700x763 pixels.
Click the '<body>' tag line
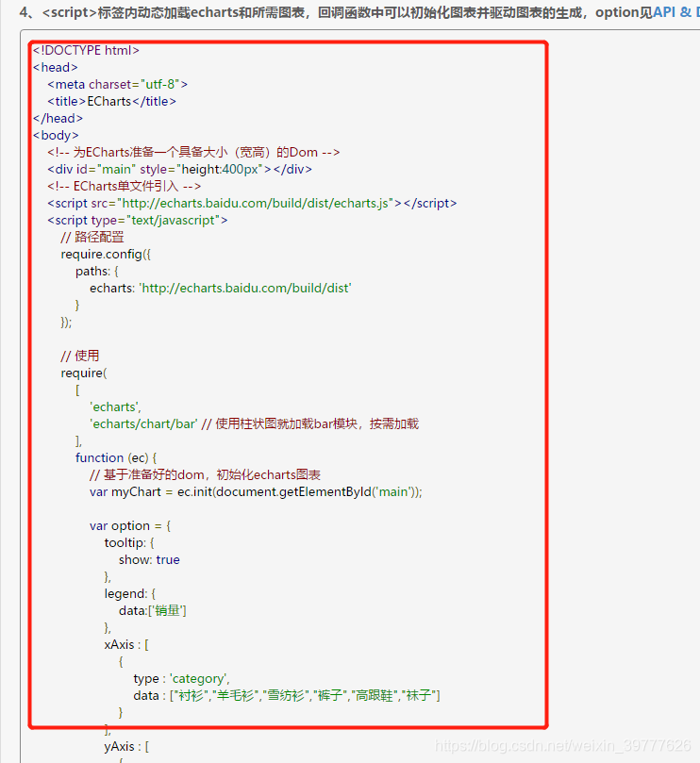coord(56,135)
